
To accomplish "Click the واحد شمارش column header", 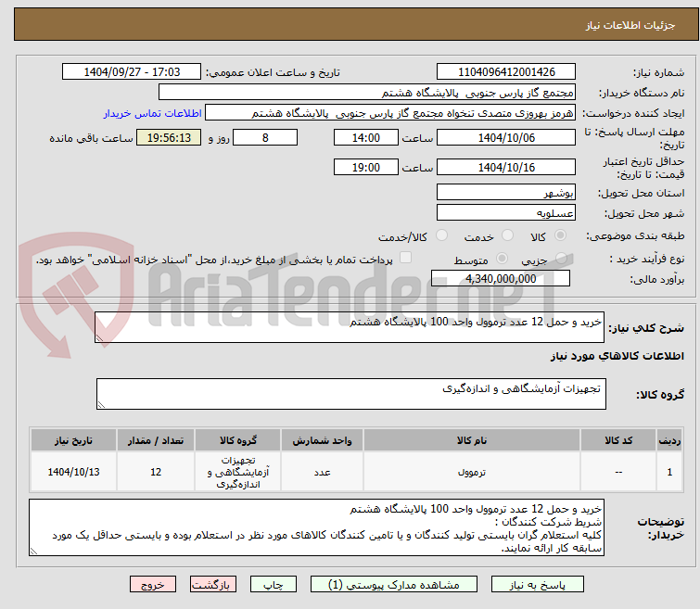I will 322,440.
